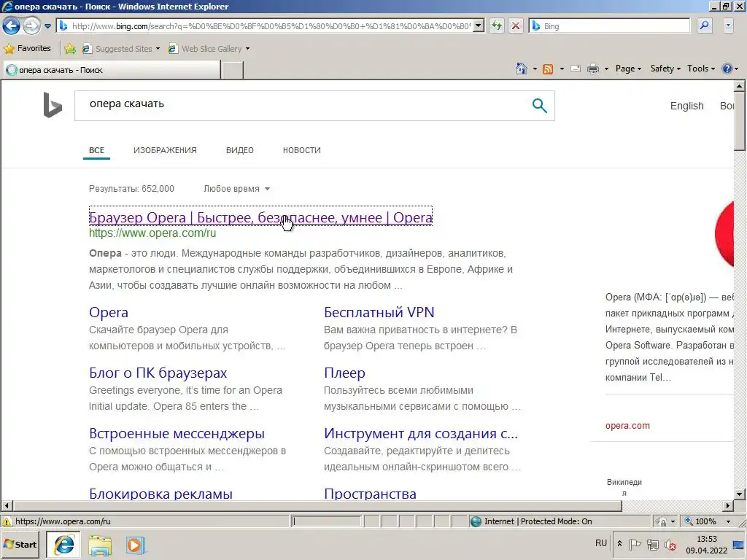
Task: Click the horizontal scrollbar right arrow
Action: tap(727, 506)
